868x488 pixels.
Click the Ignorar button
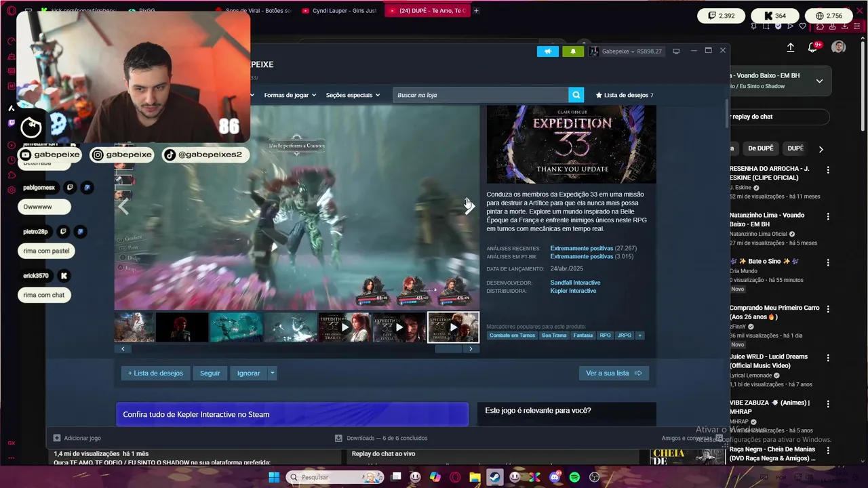click(x=248, y=373)
